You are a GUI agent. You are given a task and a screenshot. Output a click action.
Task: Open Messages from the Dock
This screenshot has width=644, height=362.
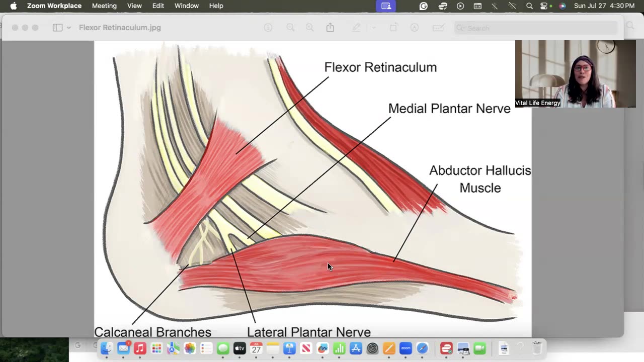point(223,348)
